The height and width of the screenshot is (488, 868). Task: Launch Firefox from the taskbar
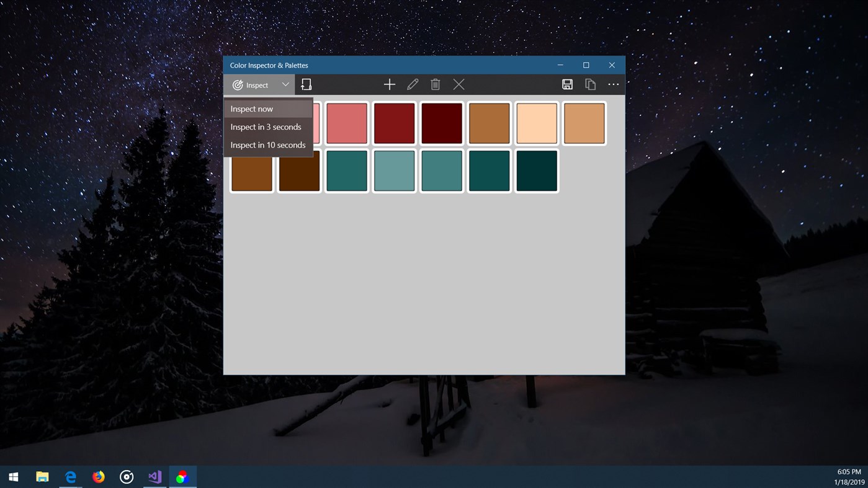[x=98, y=476]
